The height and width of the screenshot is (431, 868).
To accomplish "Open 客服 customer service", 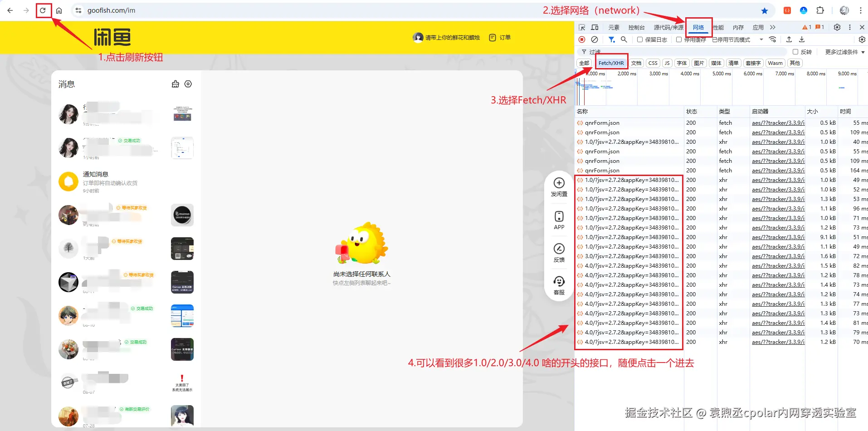I will pos(559,286).
